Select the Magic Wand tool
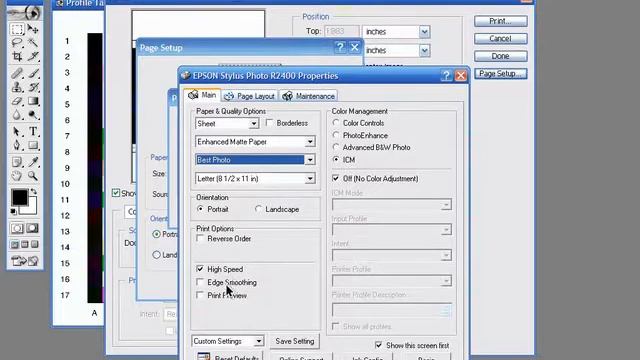 coord(33,42)
